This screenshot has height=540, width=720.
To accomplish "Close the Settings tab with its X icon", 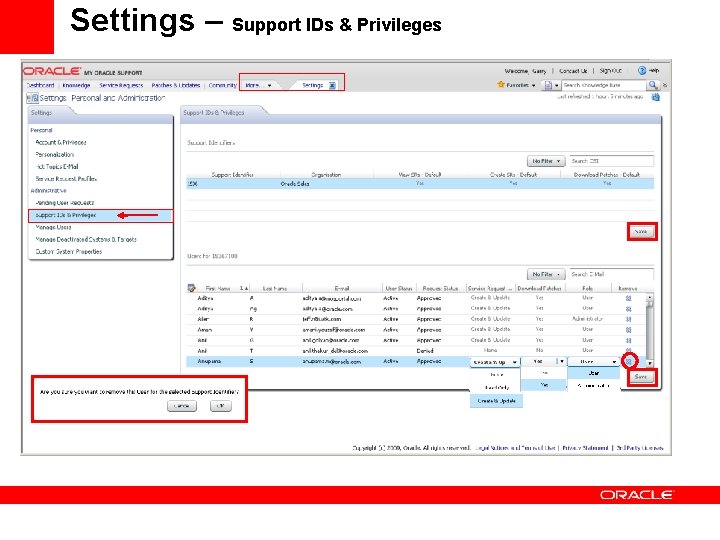I will (332, 85).
